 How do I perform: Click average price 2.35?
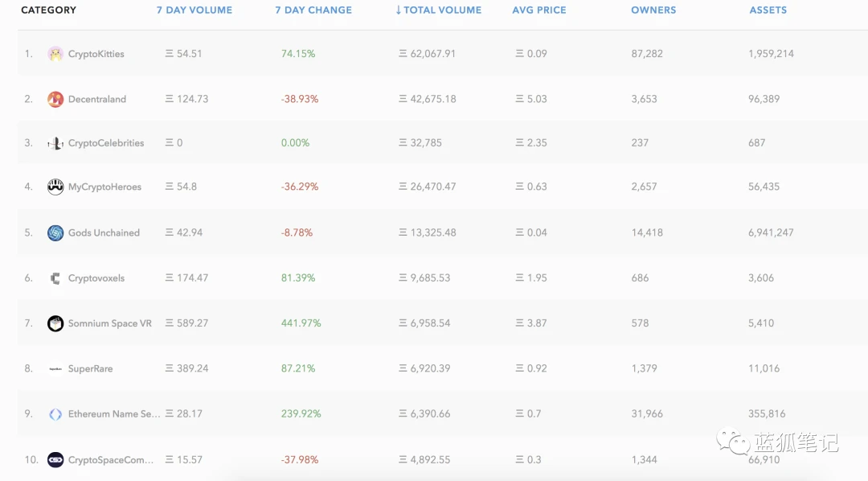point(531,143)
